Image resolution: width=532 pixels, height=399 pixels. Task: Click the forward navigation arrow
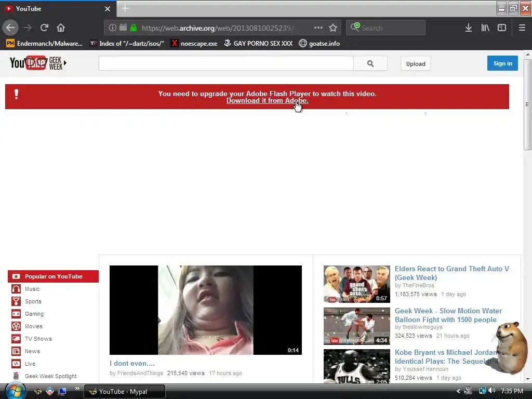(28, 28)
